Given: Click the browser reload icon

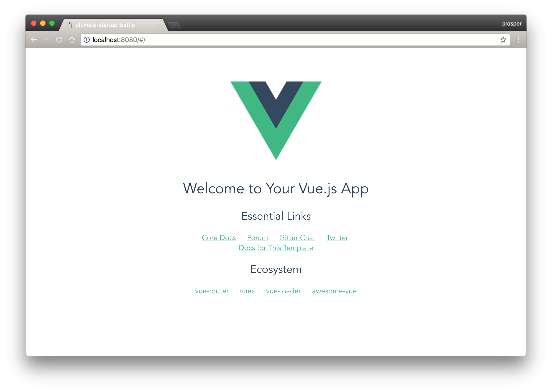Looking at the screenshot, I should click(x=60, y=40).
